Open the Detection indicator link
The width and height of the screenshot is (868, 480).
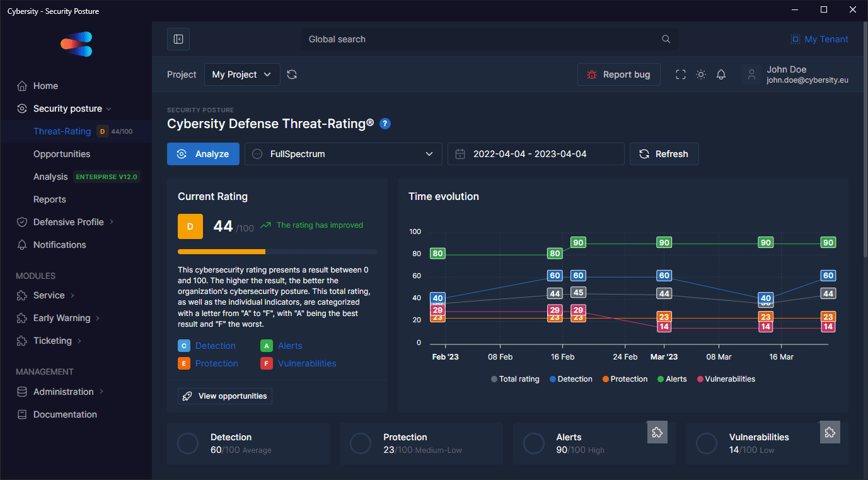216,346
